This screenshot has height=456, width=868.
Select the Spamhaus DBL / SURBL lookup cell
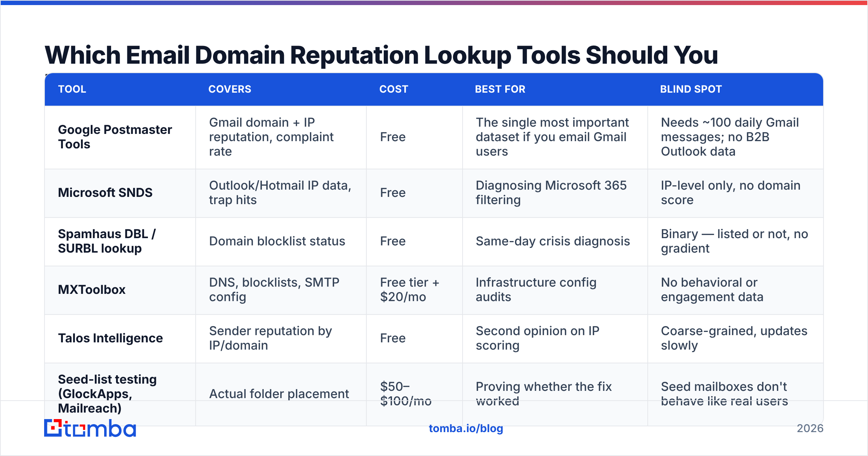[x=120, y=242]
